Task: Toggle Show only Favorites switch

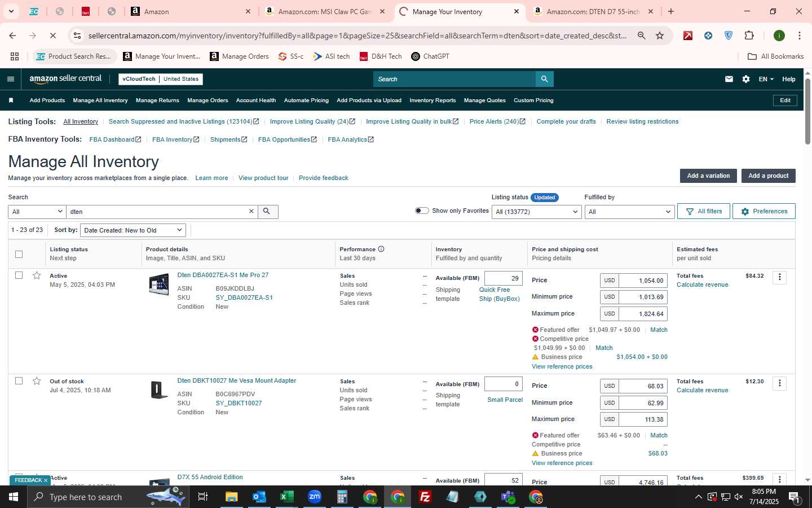Action: [422, 211]
